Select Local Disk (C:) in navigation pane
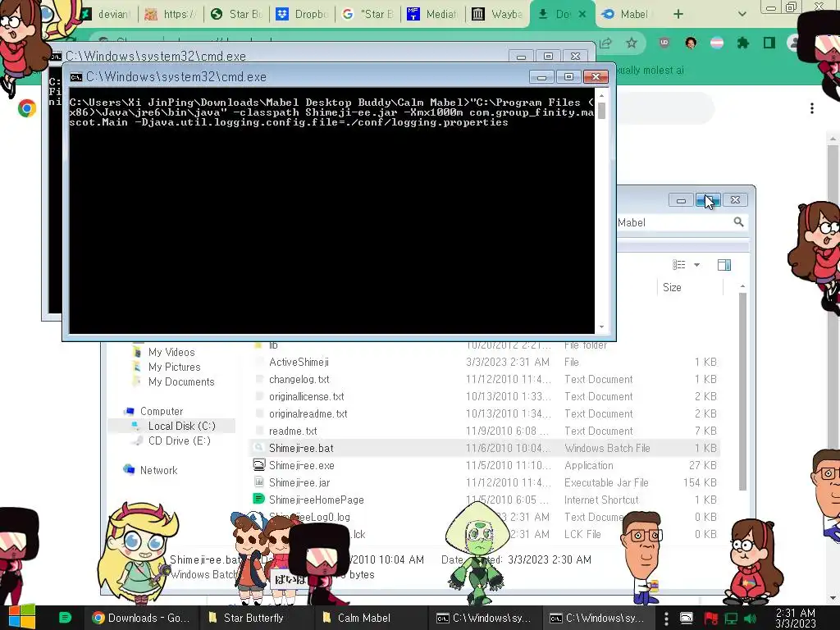This screenshot has height=630, width=840. (181, 426)
